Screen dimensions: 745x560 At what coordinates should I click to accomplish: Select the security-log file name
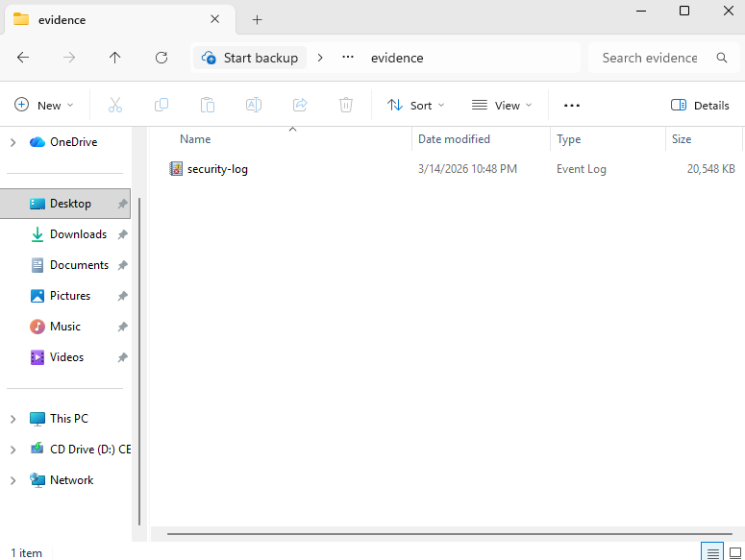[217, 169]
